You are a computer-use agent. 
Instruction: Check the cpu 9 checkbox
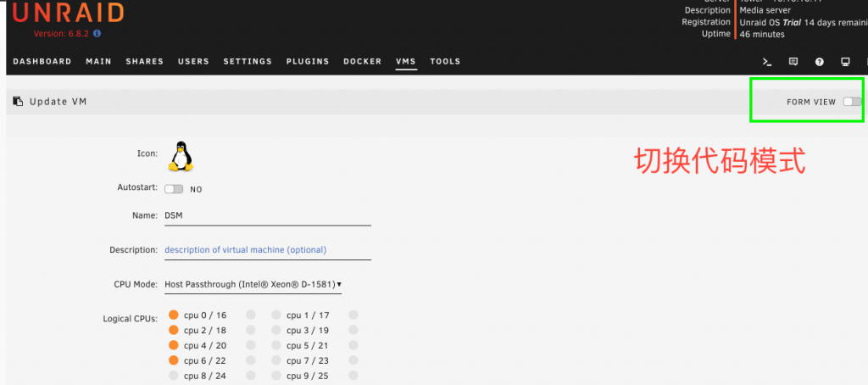click(x=276, y=376)
